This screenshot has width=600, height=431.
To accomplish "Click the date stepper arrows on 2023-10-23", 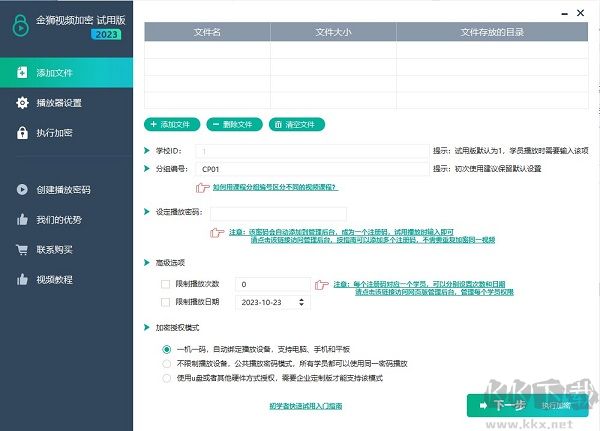I will point(302,302).
